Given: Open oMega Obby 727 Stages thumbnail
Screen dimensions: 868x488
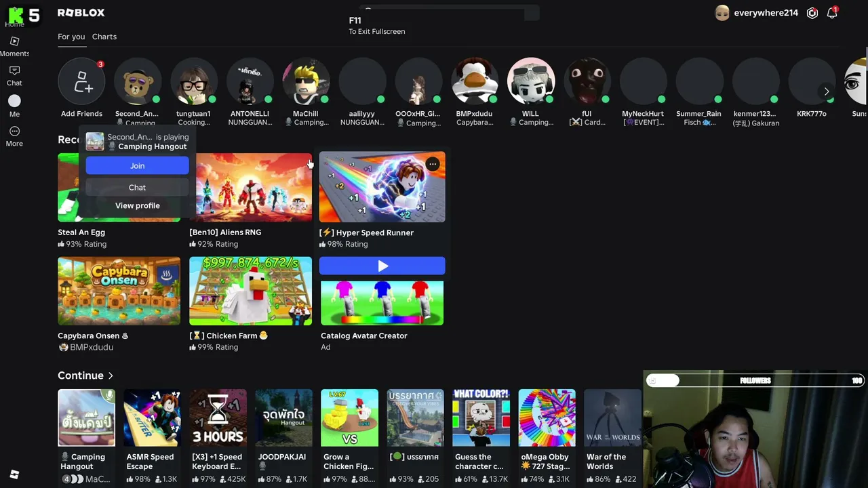Looking at the screenshot, I should pyautogui.click(x=547, y=418).
